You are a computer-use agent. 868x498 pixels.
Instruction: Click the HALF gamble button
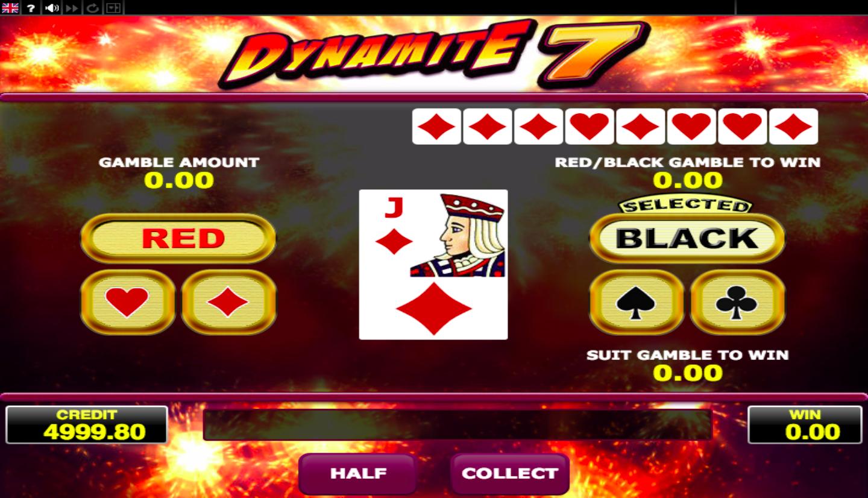coord(358,474)
